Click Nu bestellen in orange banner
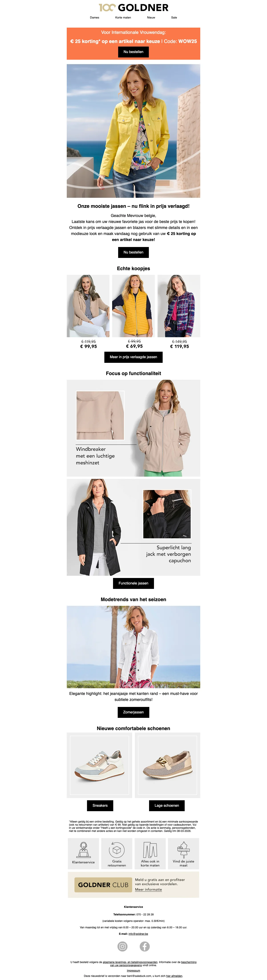267x980 pixels. (x=133, y=52)
